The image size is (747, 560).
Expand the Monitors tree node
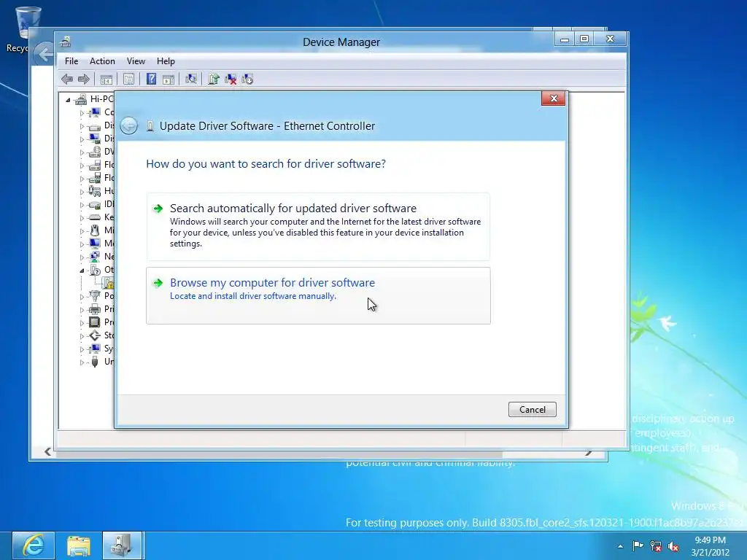tap(82, 244)
